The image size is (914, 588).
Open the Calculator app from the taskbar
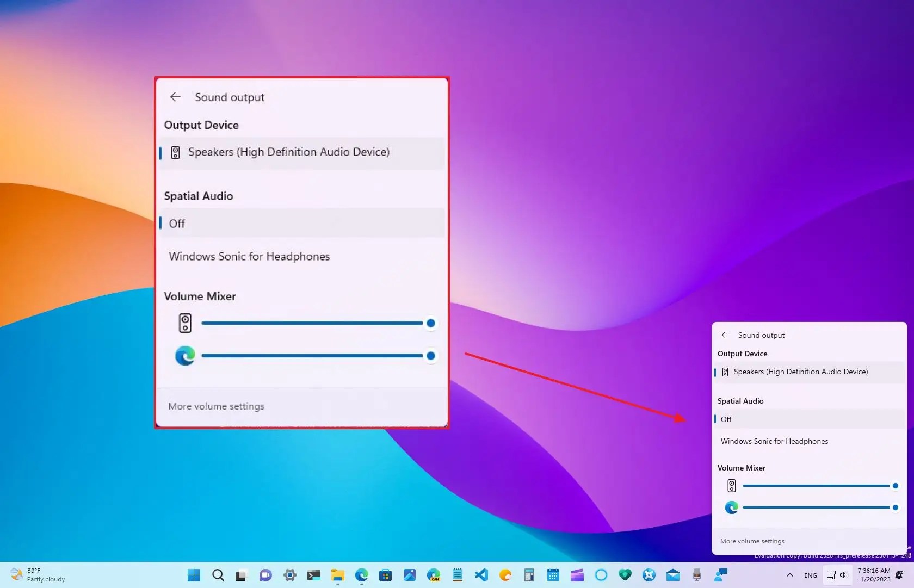tap(528, 575)
